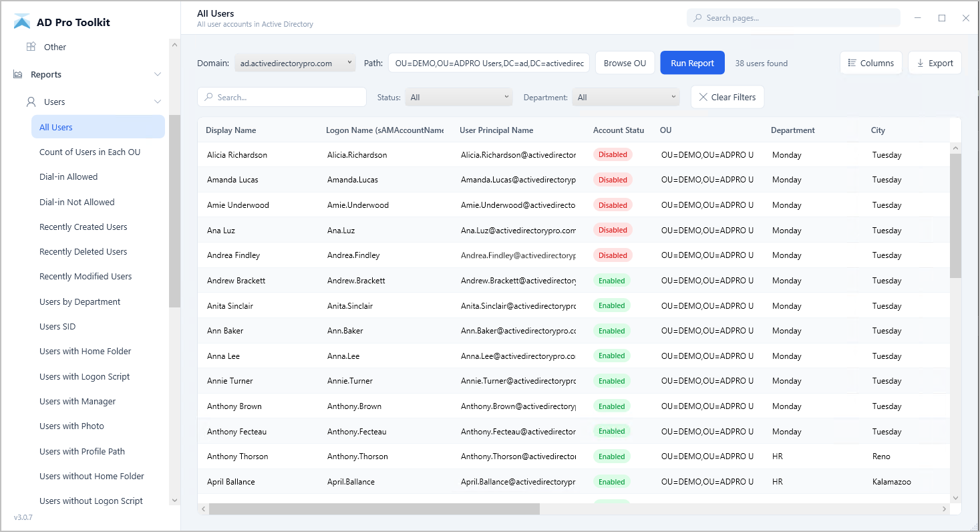The height and width of the screenshot is (532, 980).
Task: Select Anita Sinclair display name
Action: click(x=230, y=305)
